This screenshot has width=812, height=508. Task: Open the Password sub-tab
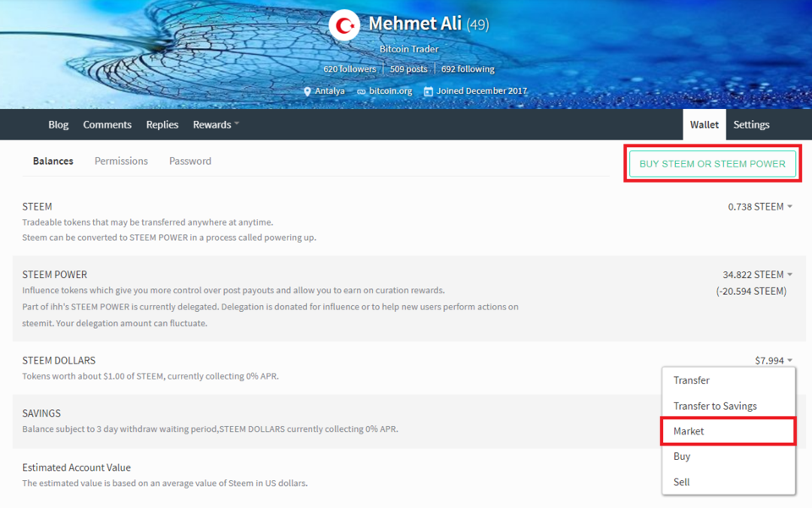click(x=190, y=161)
